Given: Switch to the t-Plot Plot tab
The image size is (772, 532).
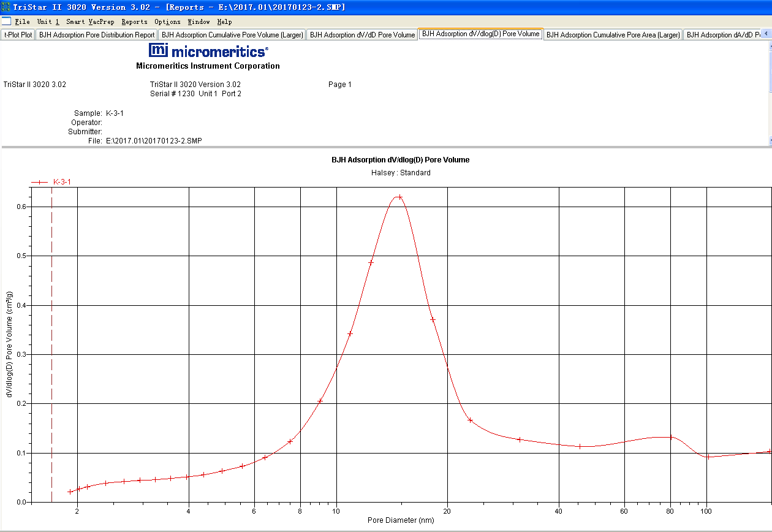Looking at the screenshot, I should [x=18, y=35].
